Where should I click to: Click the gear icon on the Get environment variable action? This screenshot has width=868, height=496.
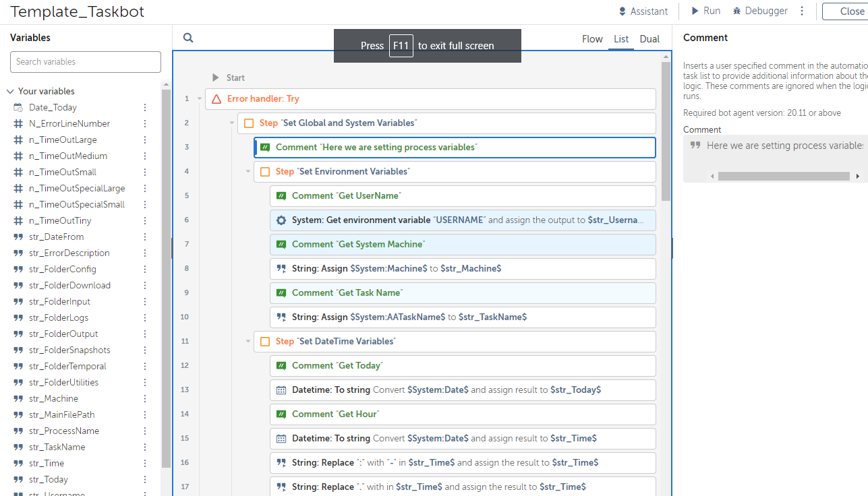coord(281,220)
